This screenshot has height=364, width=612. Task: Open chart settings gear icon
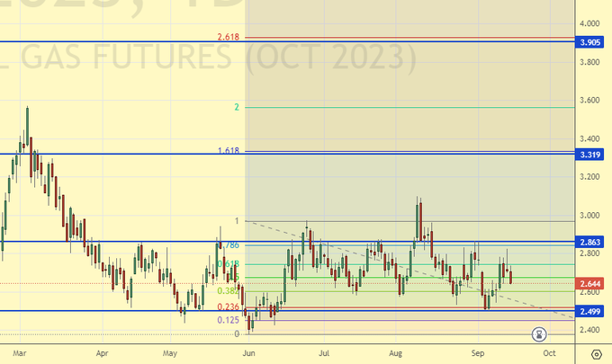tap(595, 355)
